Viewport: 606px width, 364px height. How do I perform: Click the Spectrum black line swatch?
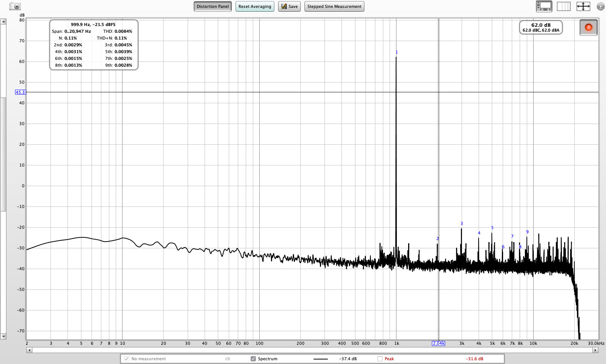[321, 359]
